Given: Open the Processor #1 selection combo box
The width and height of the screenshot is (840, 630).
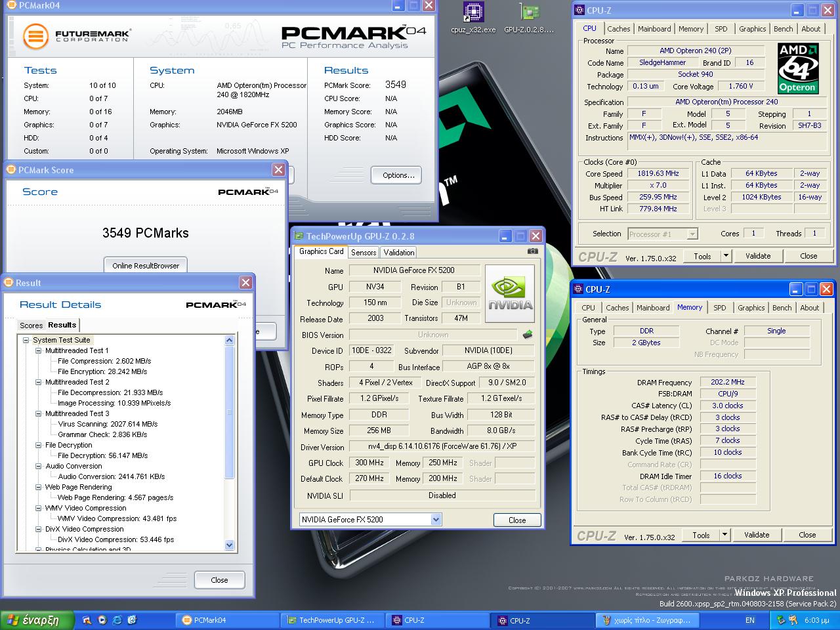Looking at the screenshot, I should (662, 234).
